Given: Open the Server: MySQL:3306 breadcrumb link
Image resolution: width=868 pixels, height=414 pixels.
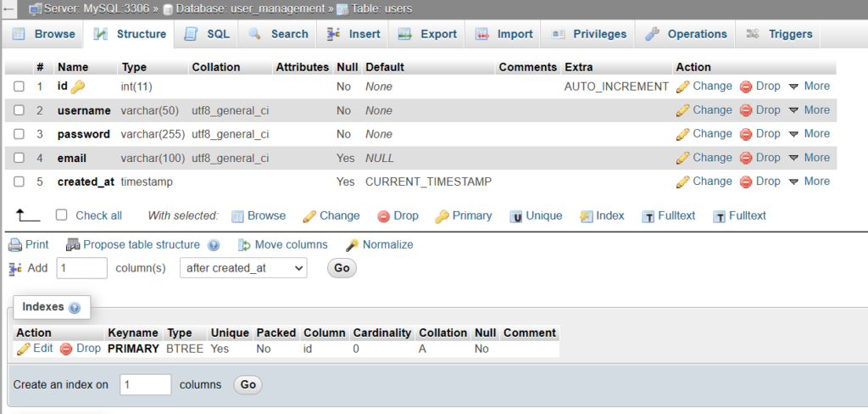Looking at the screenshot, I should click(97, 8).
